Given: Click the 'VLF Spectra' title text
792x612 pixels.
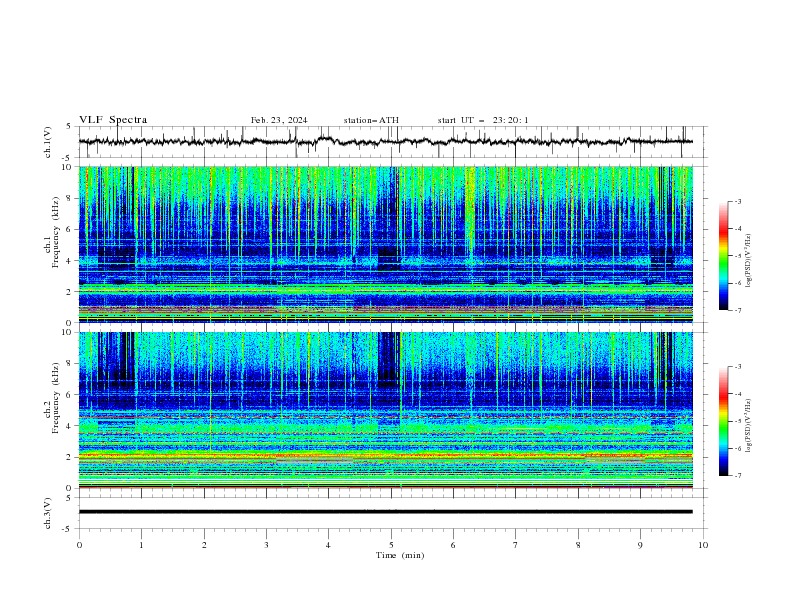Looking at the screenshot, I should click(x=113, y=120).
